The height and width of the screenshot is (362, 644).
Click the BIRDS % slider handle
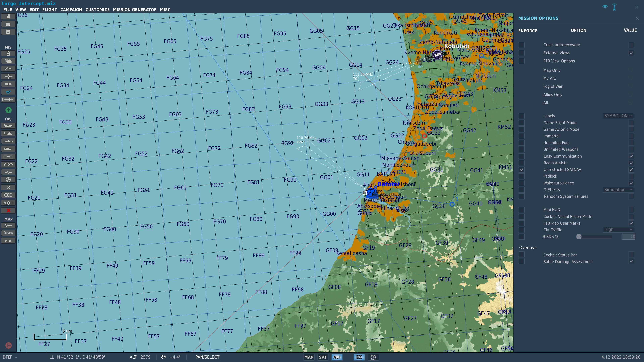tap(579, 237)
